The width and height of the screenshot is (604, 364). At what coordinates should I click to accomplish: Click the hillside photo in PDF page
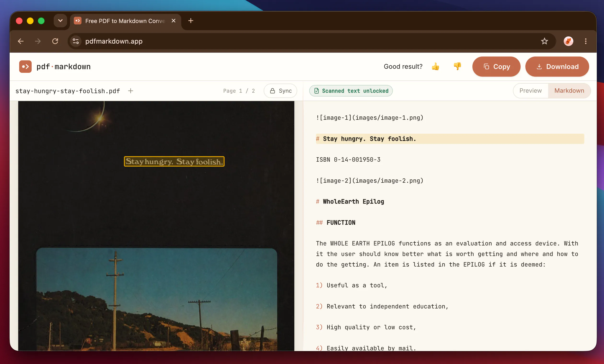click(157, 299)
